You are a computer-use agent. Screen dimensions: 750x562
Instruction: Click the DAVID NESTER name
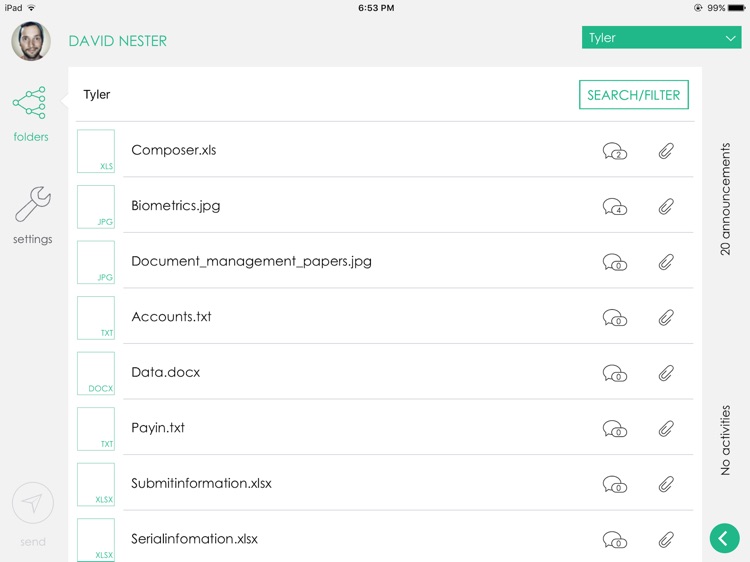[x=118, y=41]
